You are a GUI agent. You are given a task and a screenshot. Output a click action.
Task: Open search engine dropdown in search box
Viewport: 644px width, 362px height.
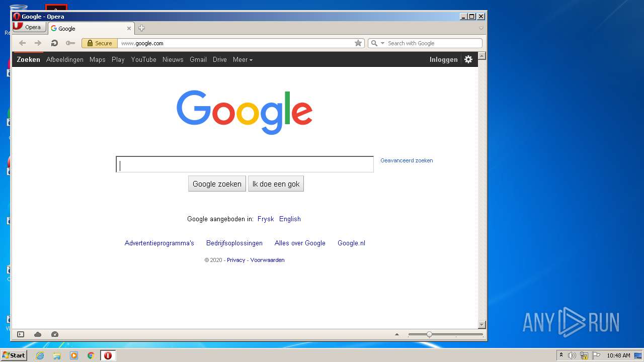[x=382, y=43]
